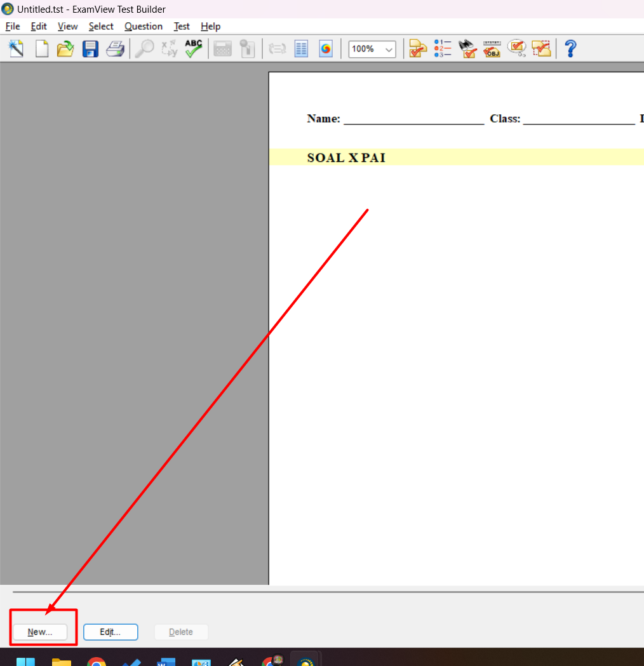Screen dimensions: 644x666
Task: Click the New... button
Action: point(40,632)
